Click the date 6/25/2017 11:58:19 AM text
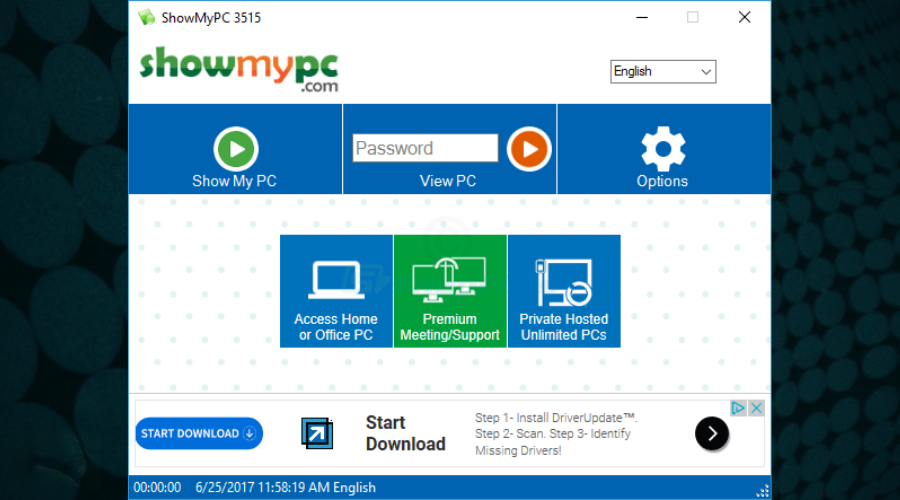900x500 pixels. [x=263, y=487]
